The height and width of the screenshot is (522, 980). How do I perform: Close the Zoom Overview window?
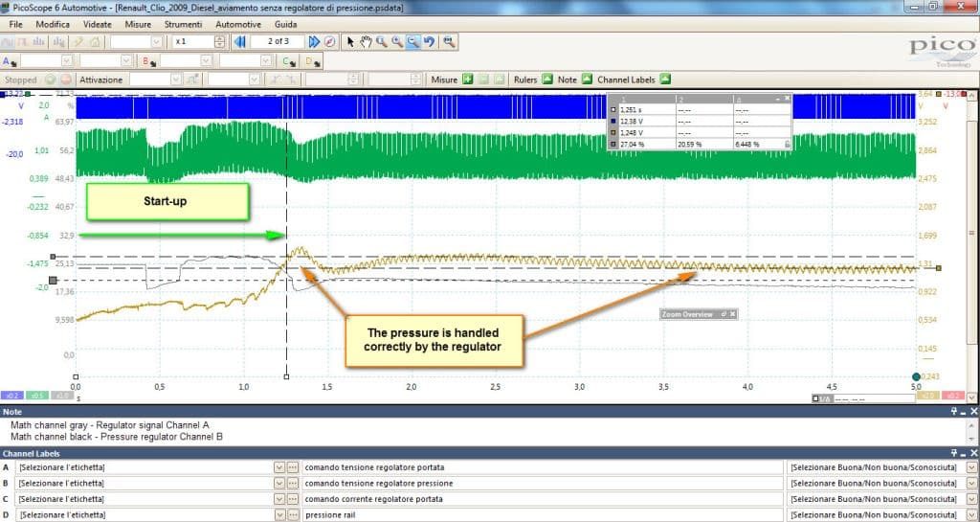[733, 314]
